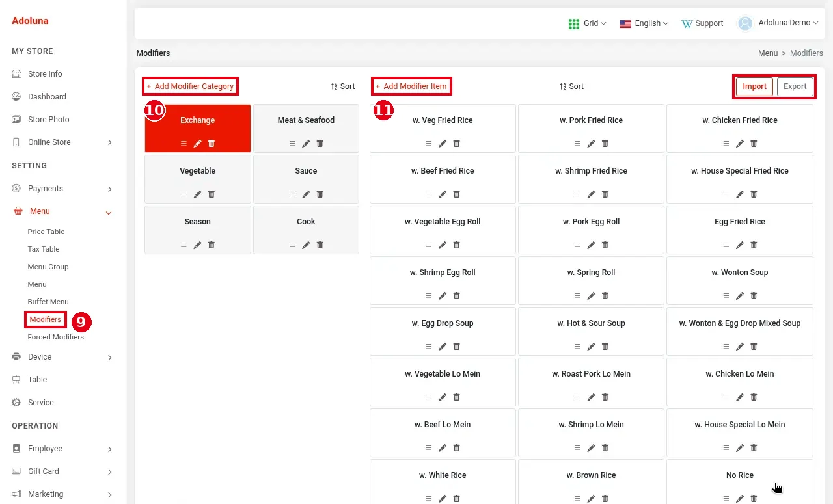Edit the Egg Fried Rice item
This screenshot has height=504, width=833.
click(x=740, y=245)
